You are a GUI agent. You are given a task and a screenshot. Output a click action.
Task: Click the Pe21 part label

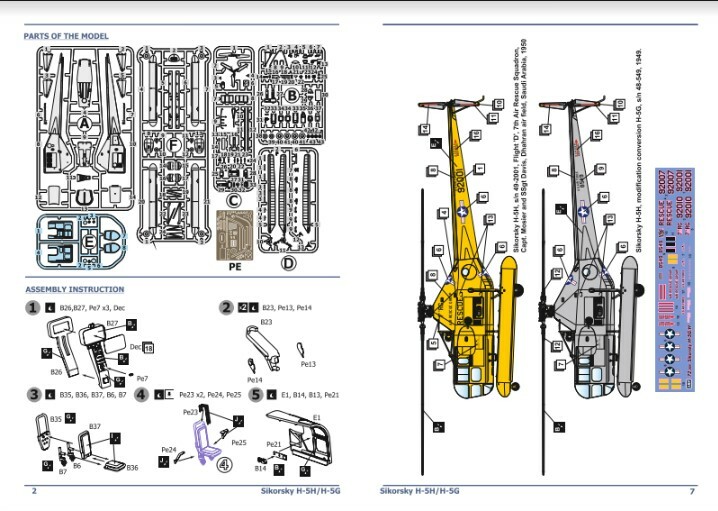(x=273, y=444)
